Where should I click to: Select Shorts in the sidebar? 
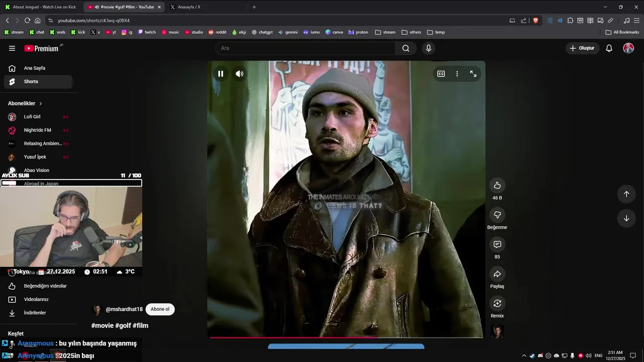(x=38, y=81)
